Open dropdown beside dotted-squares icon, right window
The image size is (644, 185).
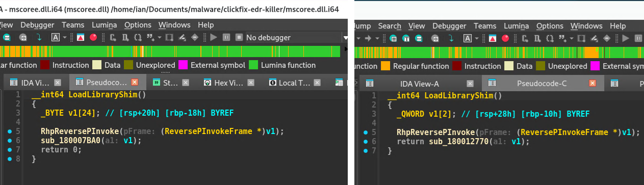tap(572, 38)
